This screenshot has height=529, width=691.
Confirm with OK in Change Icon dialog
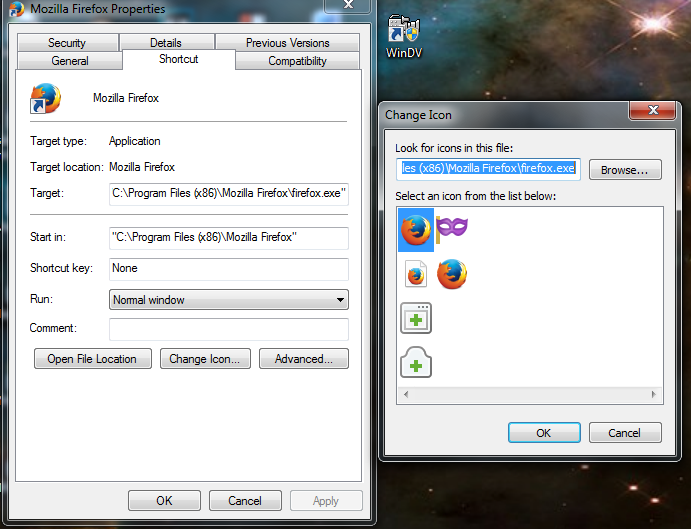[544, 433]
